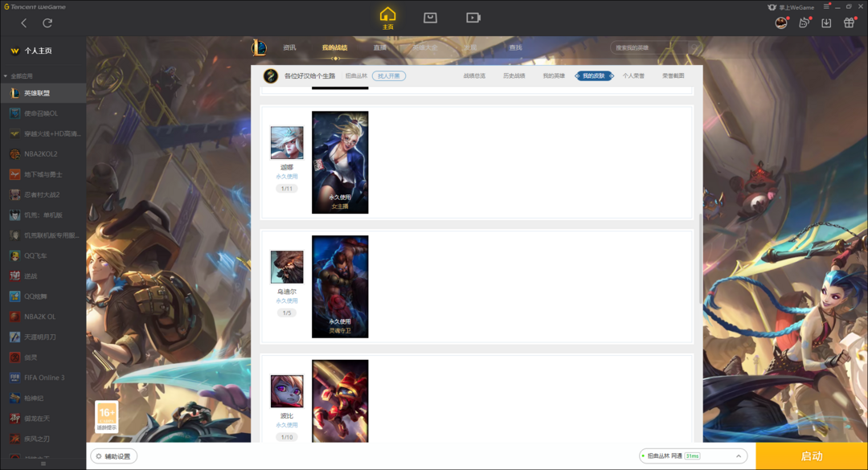868x470 pixels.
Task: Collapse the 全部应用 section
Action: pyautogui.click(x=18, y=76)
